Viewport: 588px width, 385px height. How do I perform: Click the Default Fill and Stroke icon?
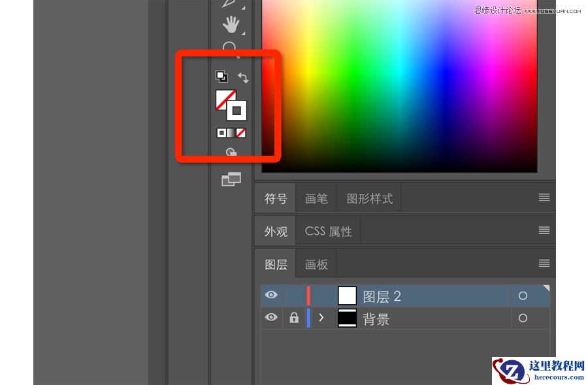pyautogui.click(x=221, y=76)
